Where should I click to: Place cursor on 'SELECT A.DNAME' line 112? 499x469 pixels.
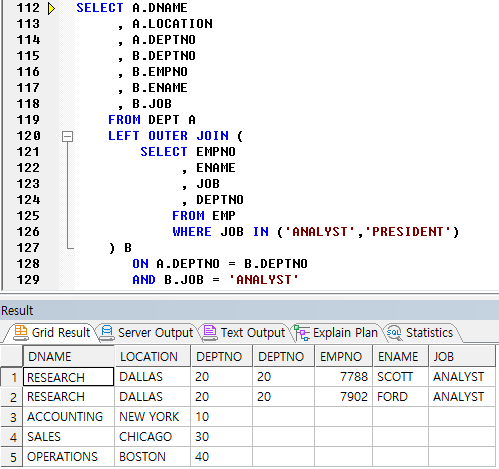(x=132, y=8)
